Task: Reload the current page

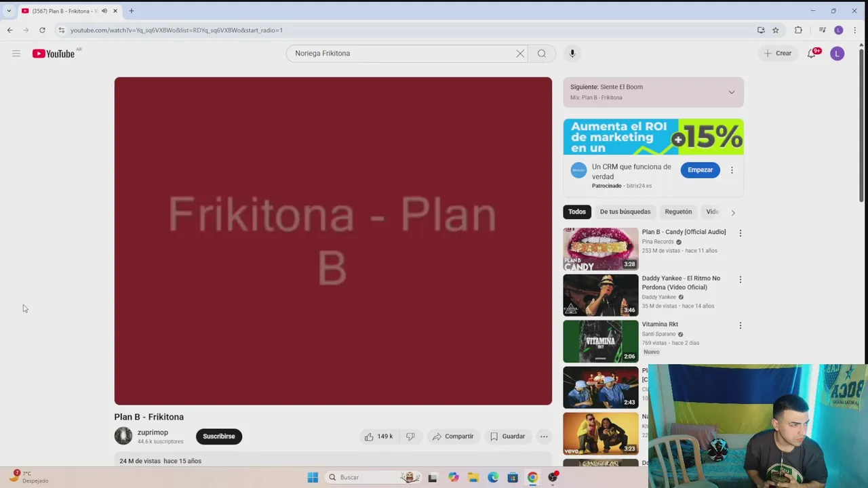Action: tap(42, 30)
